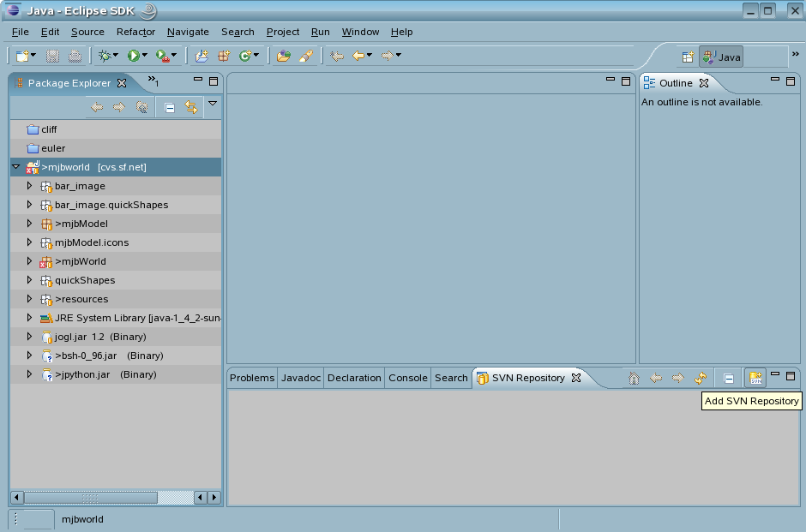The image size is (806, 532).
Task: Switch to the Problems tab
Action: pos(252,378)
